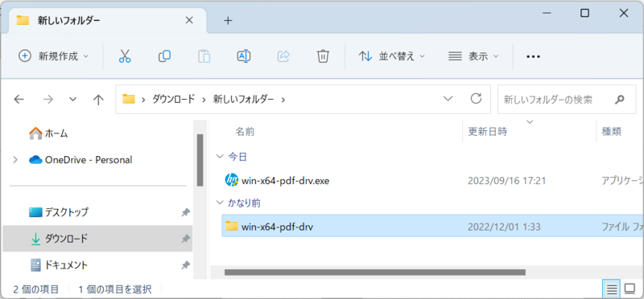Switch to large thumbnails view icon
This screenshot has width=644, height=299.
[x=630, y=289]
